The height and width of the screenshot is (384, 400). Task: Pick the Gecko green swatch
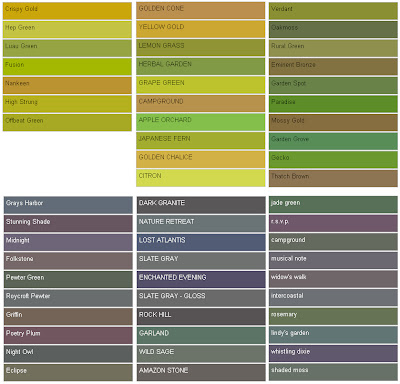point(333,159)
